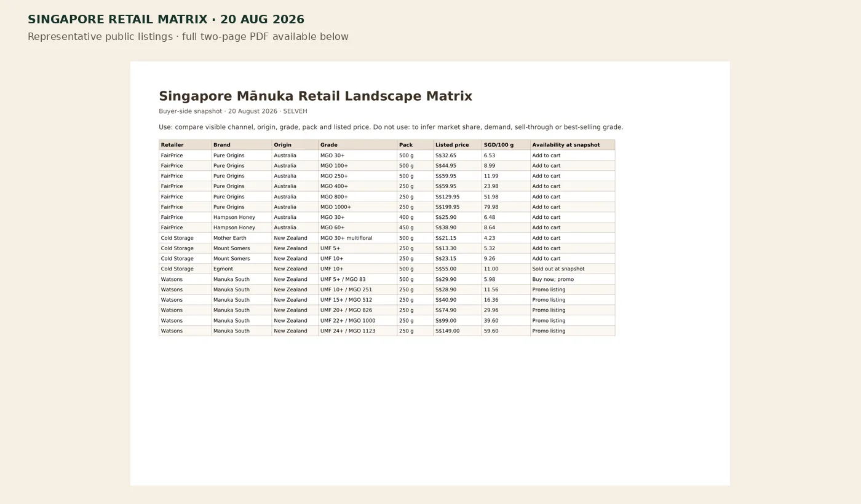Select the 'MGO 800+' grade cell
Viewport: 861px width, 504px height.
pos(357,197)
